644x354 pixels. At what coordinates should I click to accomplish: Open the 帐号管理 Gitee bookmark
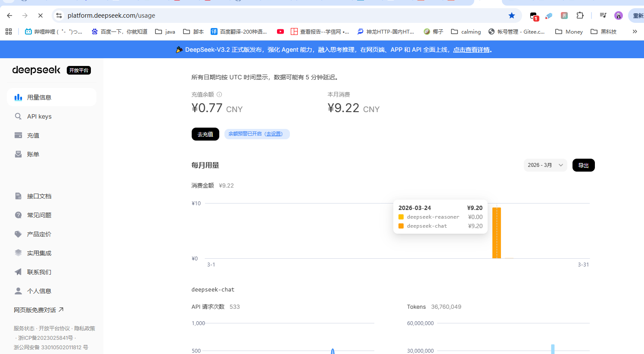coord(516,31)
